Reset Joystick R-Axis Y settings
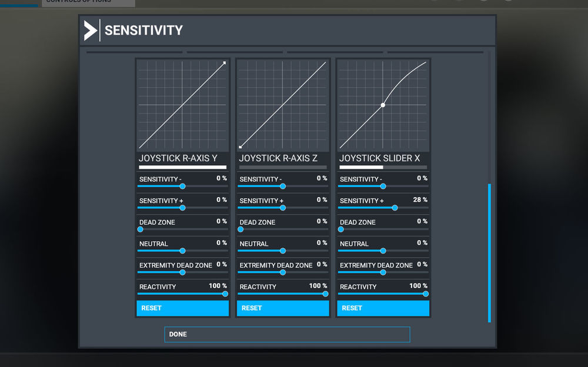The width and height of the screenshot is (588, 367). pyautogui.click(x=182, y=308)
